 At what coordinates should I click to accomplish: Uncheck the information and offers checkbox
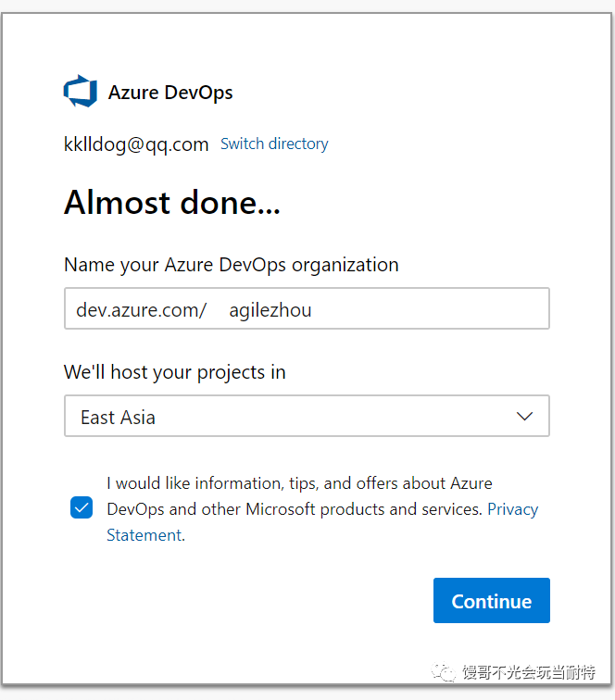[82, 507]
